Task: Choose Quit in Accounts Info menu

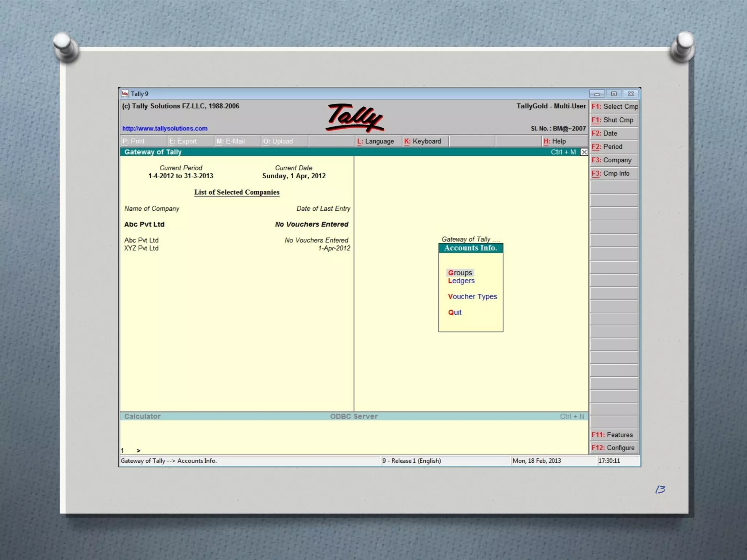Action: point(455,312)
